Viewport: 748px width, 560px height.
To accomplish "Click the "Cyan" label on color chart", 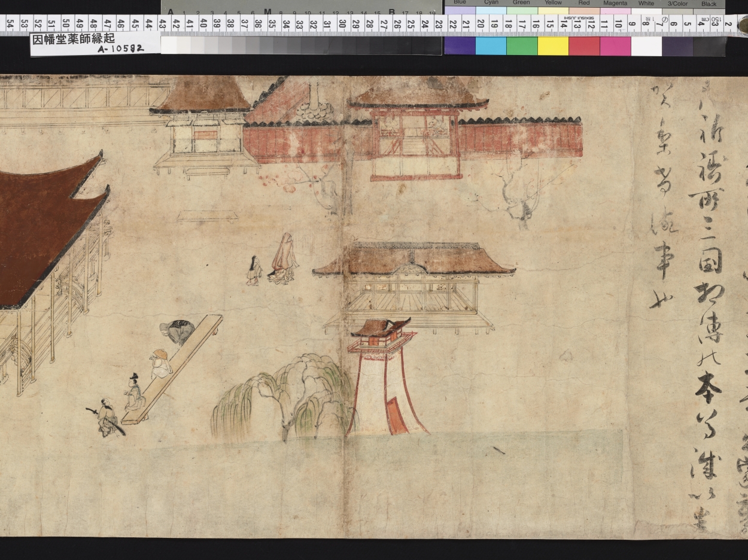I will click(491, 3).
